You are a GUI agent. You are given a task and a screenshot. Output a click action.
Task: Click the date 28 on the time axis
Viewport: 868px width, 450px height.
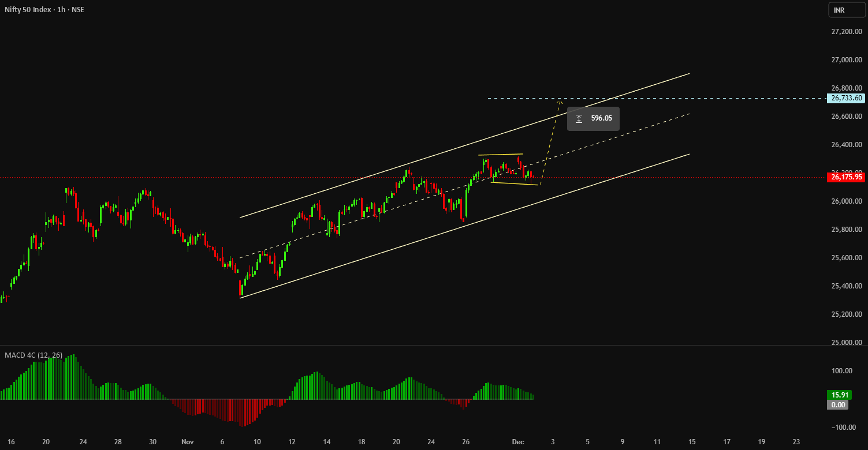point(118,442)
